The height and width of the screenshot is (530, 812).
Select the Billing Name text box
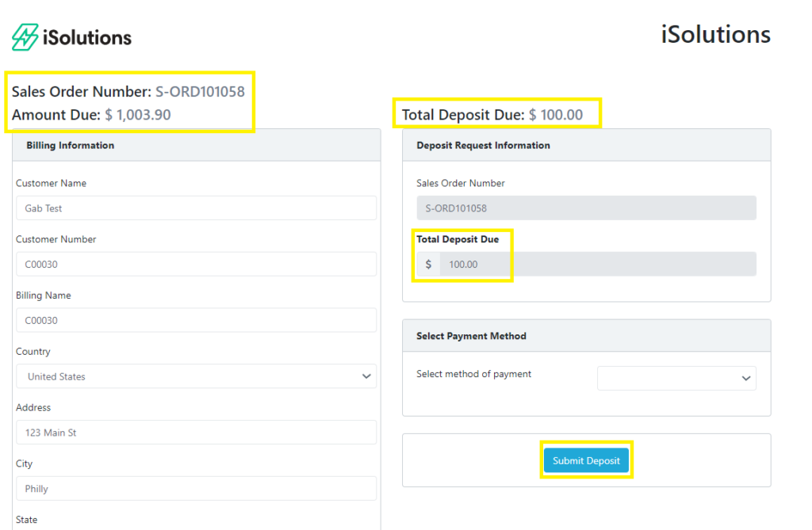coord(196,321)
